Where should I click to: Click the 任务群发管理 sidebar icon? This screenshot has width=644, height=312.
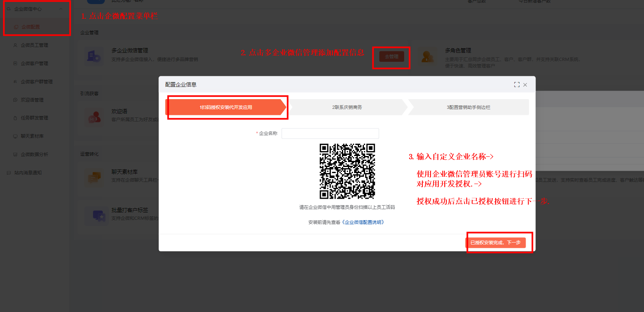15,118
